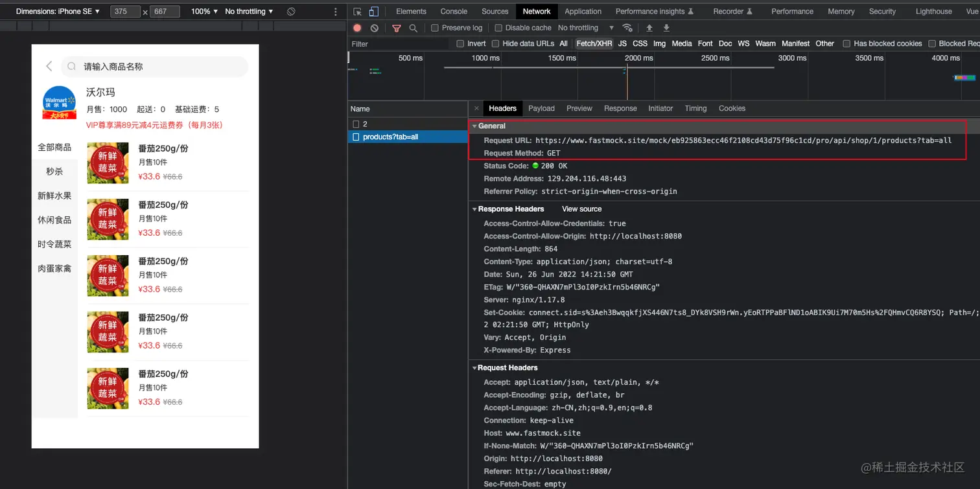Check Has blocked cookies checkbox
The height and width of the screenshot is (489, 980).
[x=846, y=43]
